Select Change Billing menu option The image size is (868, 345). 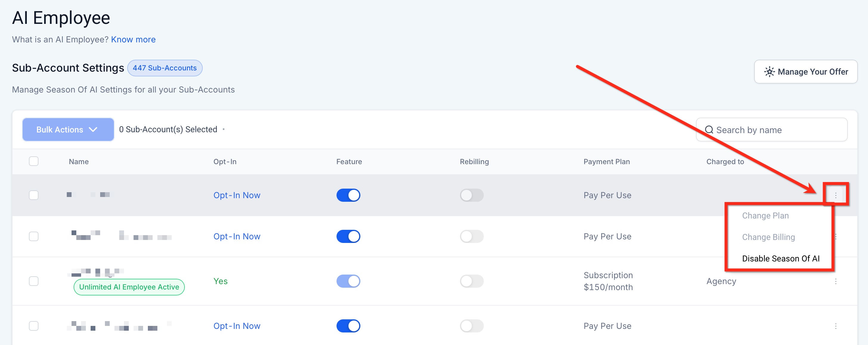(768, 237)
